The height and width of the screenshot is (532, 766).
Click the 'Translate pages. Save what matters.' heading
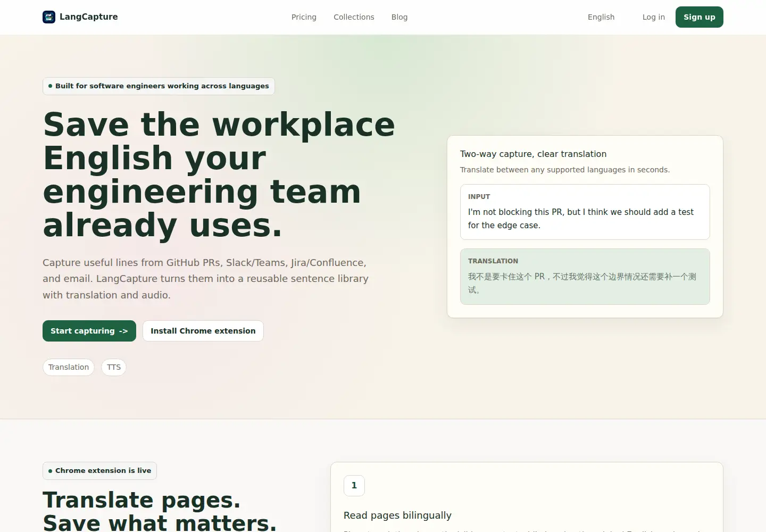tap(160, 511)
